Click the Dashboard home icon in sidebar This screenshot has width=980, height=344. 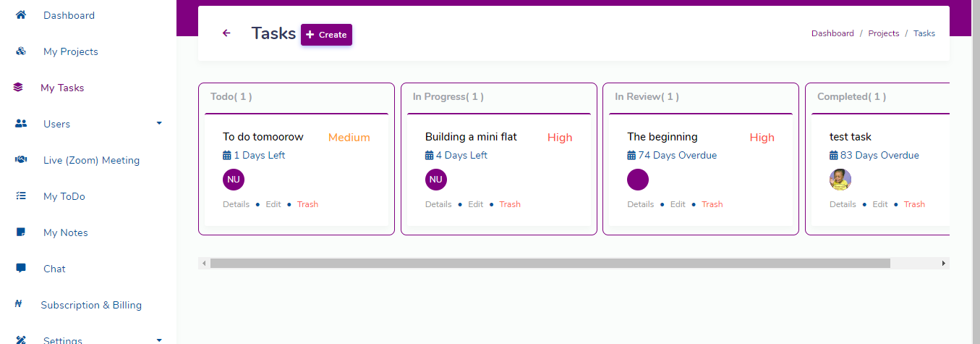(21, 15)
